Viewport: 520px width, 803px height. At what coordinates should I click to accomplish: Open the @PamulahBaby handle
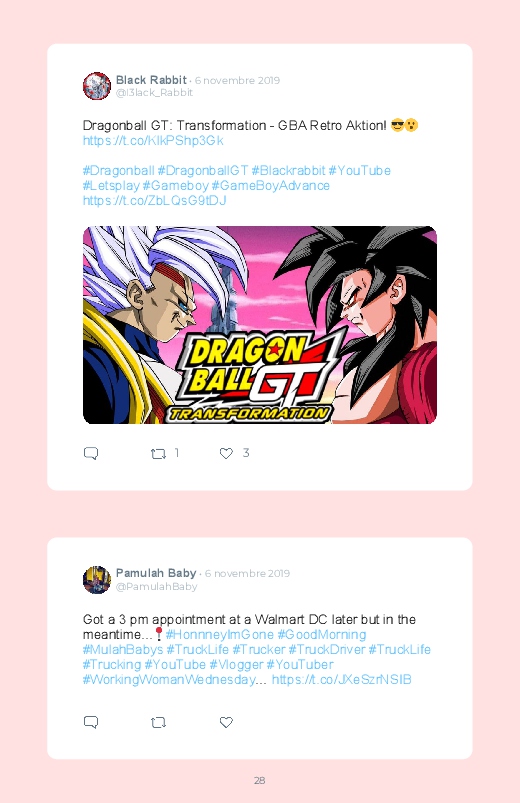point(156,587)
